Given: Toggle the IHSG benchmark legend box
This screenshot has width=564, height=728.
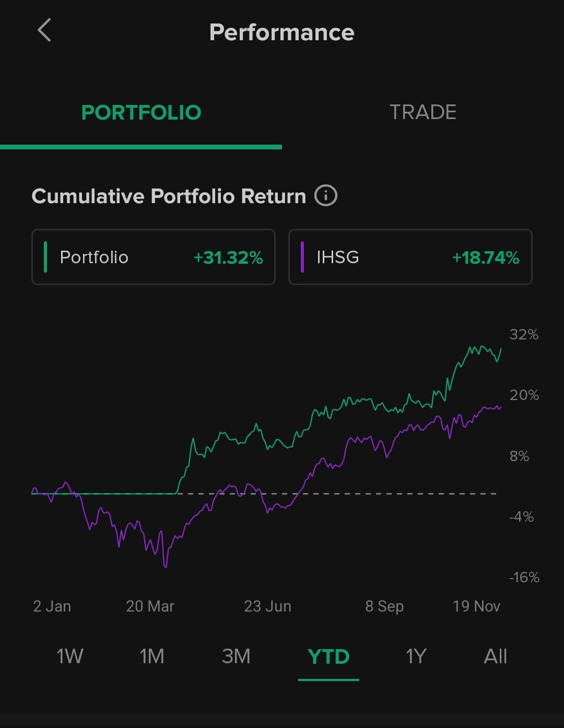Looking at the screenshot, I should [410, 257].
